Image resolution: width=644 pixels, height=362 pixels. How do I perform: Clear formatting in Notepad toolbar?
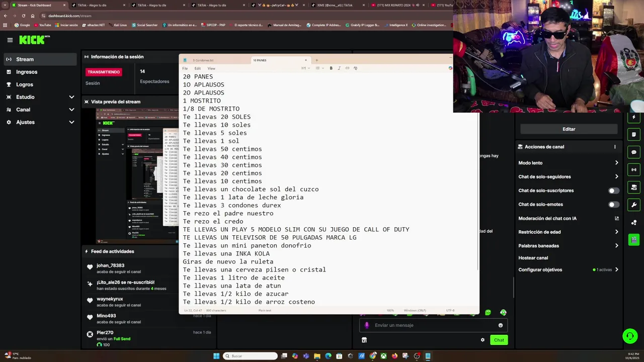355,68
